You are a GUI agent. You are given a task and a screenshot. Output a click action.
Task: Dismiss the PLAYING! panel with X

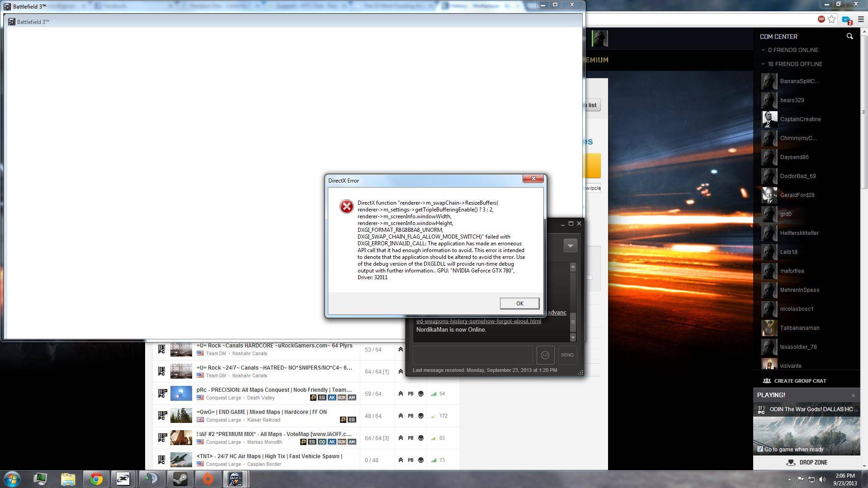[853, 396]
